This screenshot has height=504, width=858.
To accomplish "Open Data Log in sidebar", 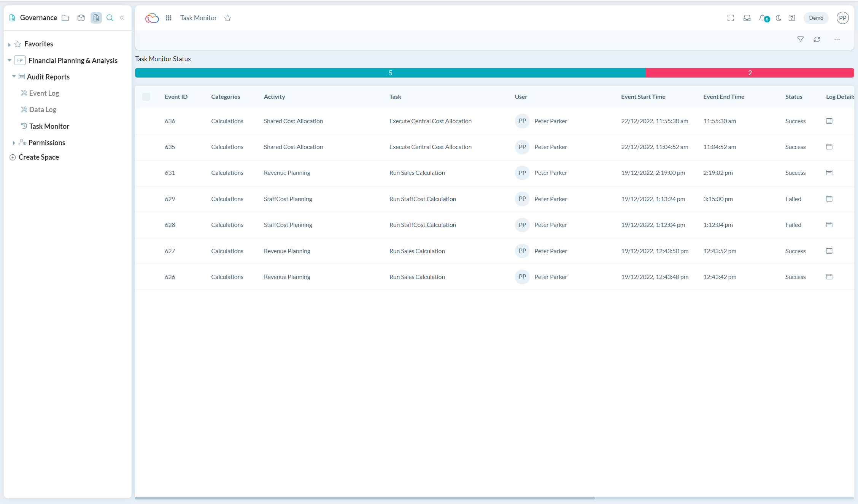I will (x=43, y=109).
